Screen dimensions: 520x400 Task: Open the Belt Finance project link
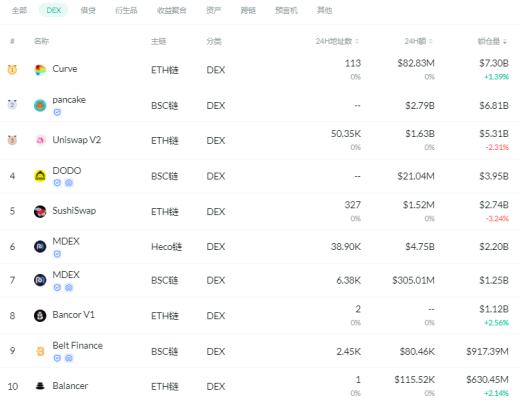pyautogui.click(x=78, y=345)
